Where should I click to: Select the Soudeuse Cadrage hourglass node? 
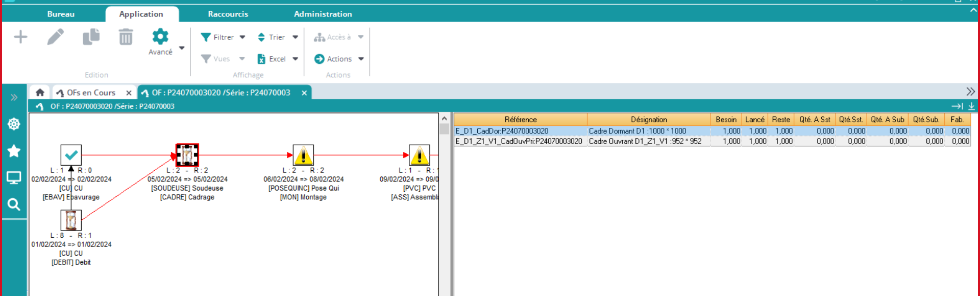tap(187, 155)
